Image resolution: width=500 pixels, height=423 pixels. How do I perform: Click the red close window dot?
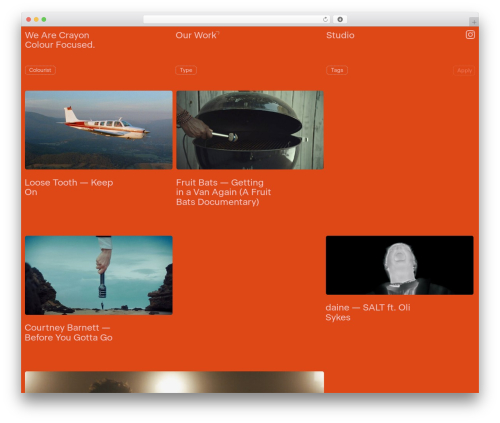click(29, 20)
